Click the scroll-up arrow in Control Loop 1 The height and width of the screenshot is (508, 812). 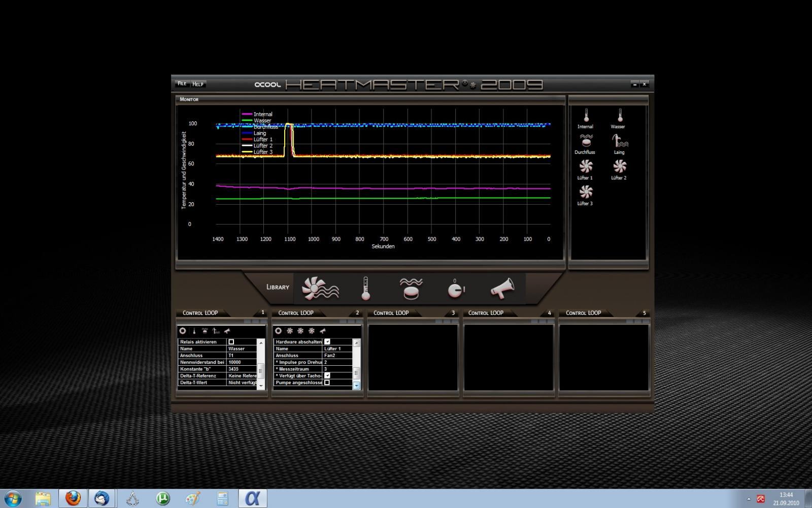coord(261,342)
